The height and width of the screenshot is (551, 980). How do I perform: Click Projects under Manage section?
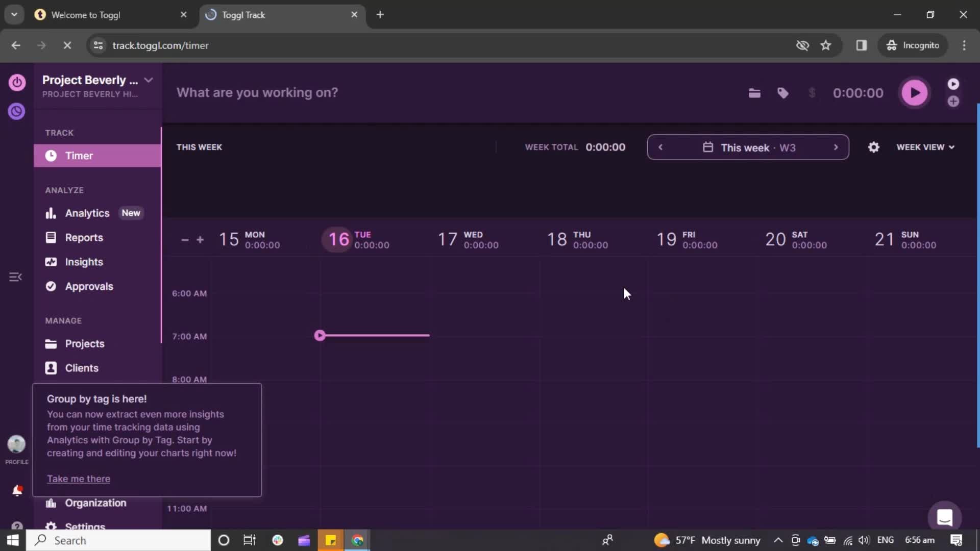click(85, 344)
